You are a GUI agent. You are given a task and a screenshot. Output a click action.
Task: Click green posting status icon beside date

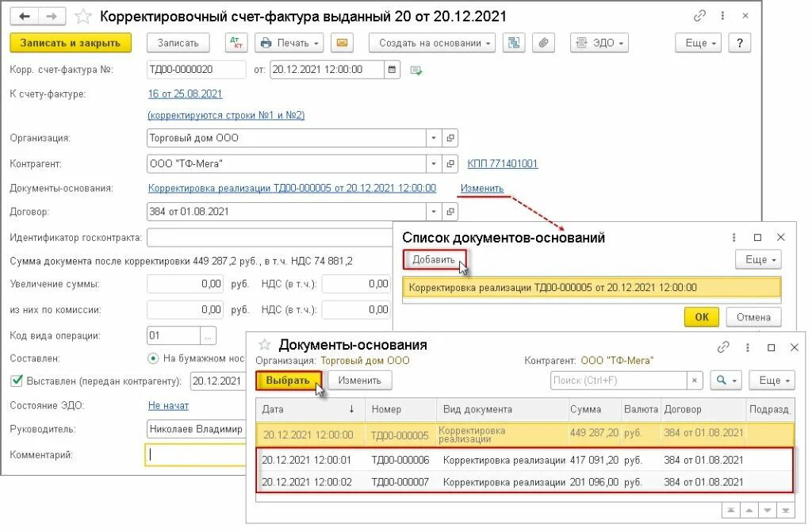416,70
